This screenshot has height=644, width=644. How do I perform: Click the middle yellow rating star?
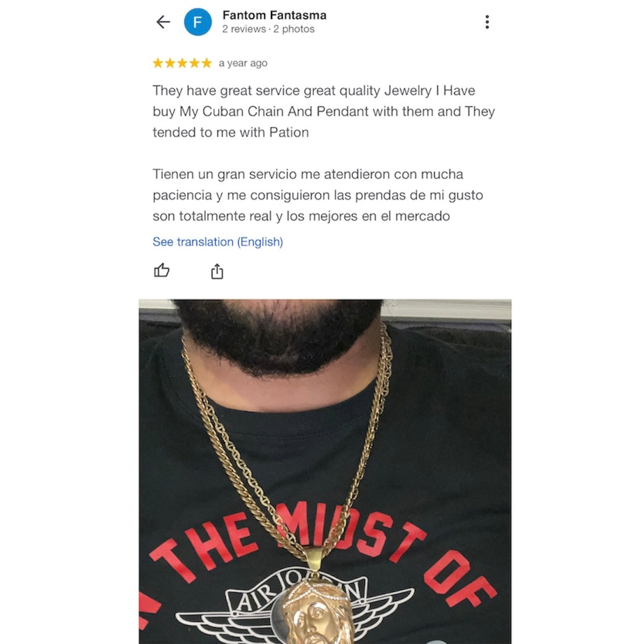coord(182,63)
